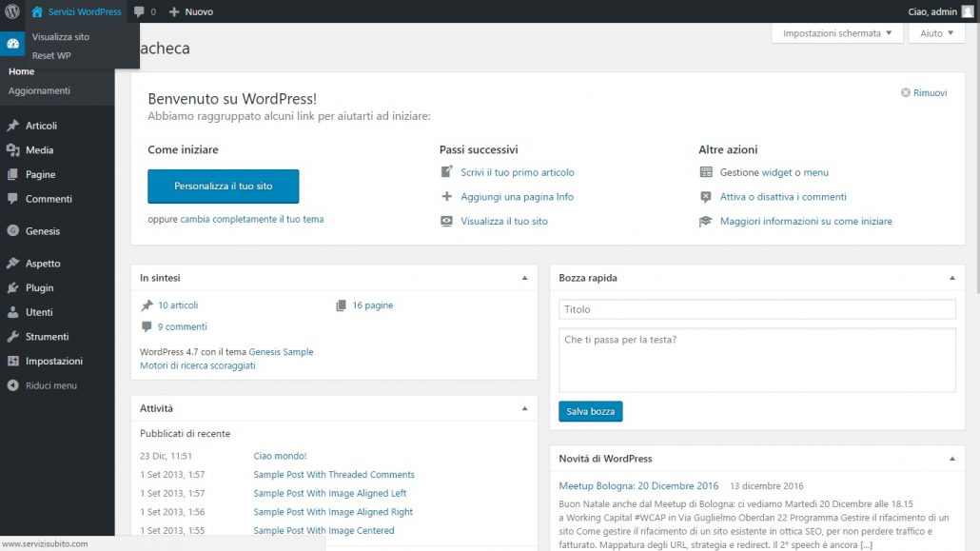This screenshot has height=551, width=980.
Task: Click the WordPress logo in admin bar
Action: pyautogui.click(x=10, y=11)
